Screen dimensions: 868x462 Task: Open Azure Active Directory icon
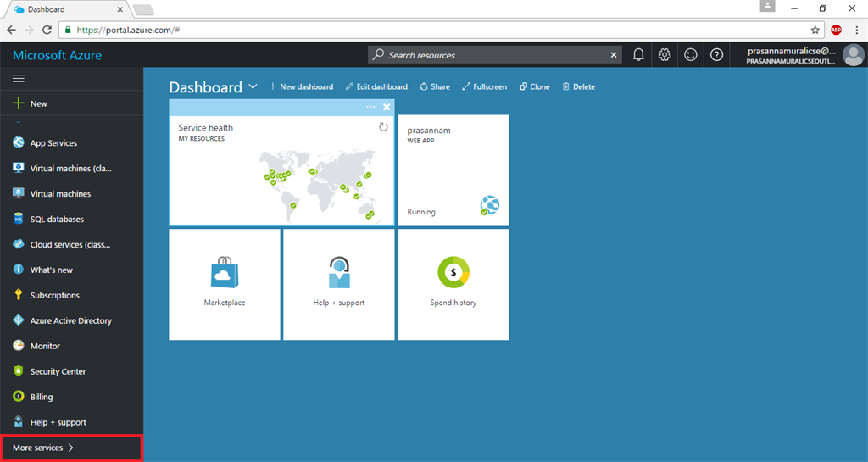(x=19, y=320)
